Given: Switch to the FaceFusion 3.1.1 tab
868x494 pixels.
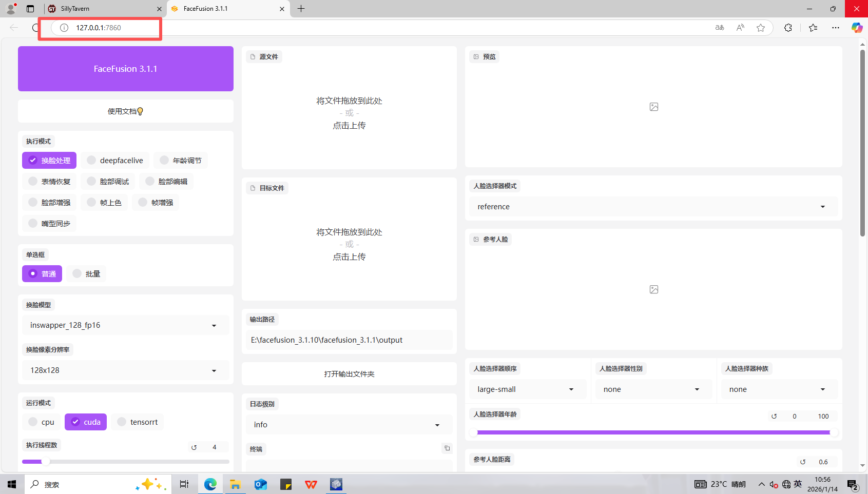Looking at the screenshot, I should (x=228, y=9).
